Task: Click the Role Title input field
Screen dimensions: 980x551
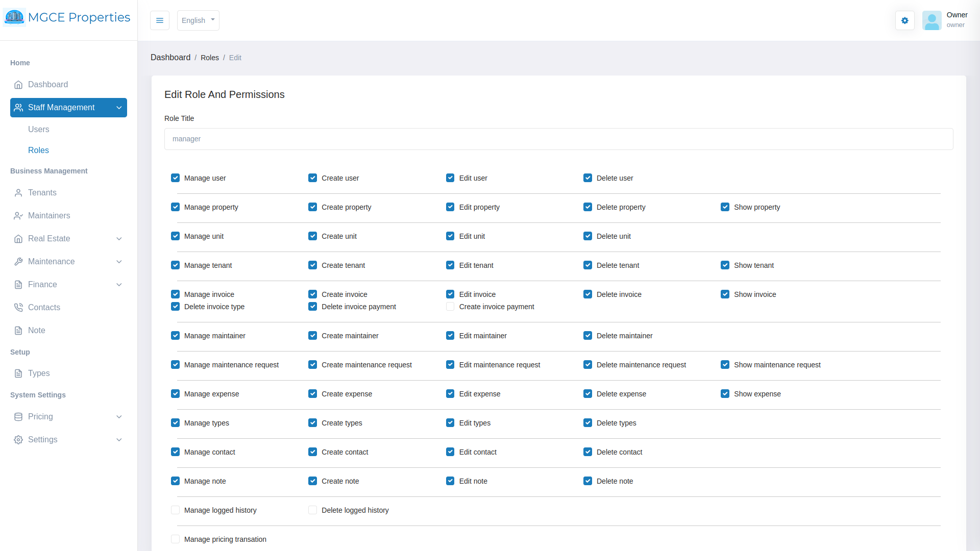Action: (558, 139)
